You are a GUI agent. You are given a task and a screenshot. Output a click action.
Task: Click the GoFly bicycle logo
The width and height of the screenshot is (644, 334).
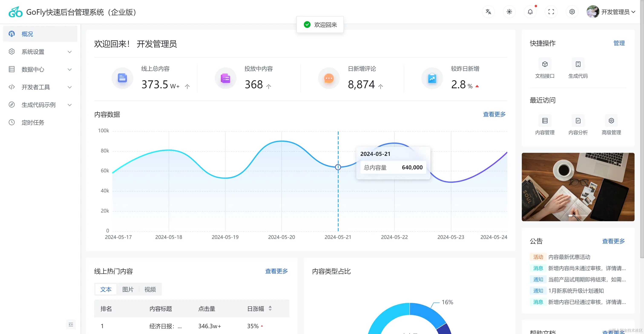tap(16, 12)
